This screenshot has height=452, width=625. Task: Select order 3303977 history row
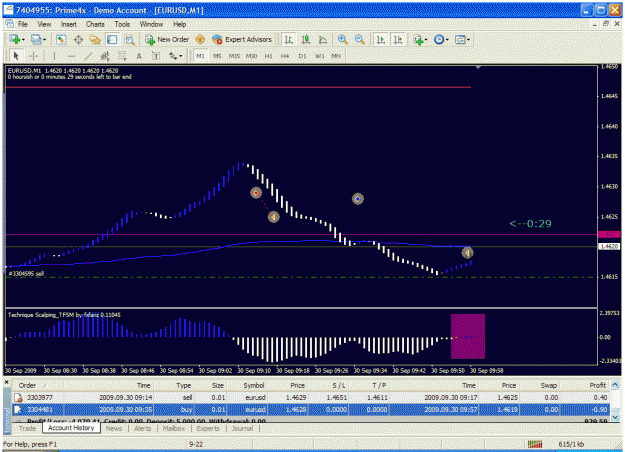pos(311,397)
